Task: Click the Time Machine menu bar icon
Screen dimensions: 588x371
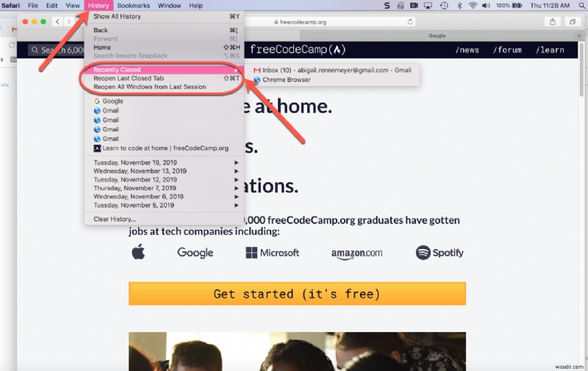Action: pos(444,5)
